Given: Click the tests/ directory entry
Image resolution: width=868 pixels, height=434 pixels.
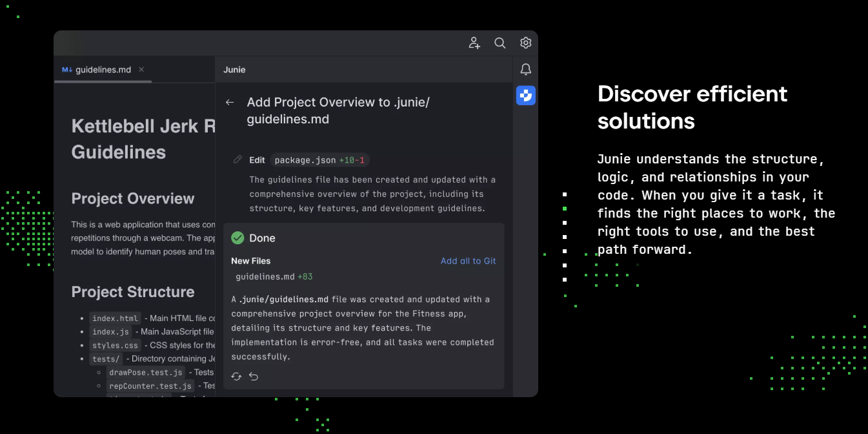Looking at the screenshot, I should pyautogui.click(x=106, y=359).
